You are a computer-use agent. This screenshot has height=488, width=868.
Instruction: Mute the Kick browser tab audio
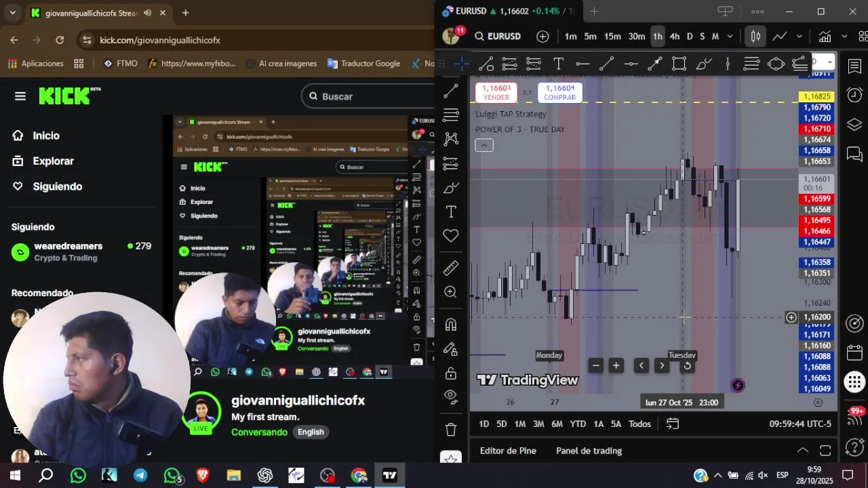click(148, 13)
